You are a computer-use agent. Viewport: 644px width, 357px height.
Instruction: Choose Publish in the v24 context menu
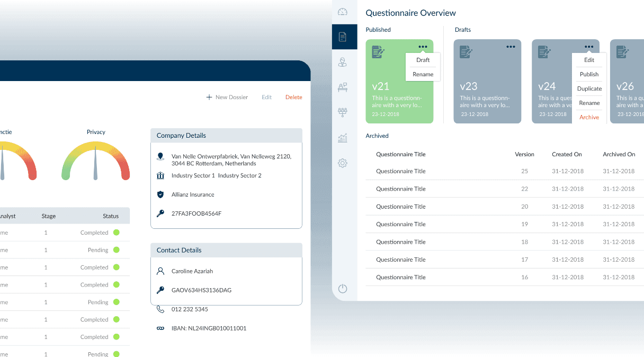click(589, 75)
